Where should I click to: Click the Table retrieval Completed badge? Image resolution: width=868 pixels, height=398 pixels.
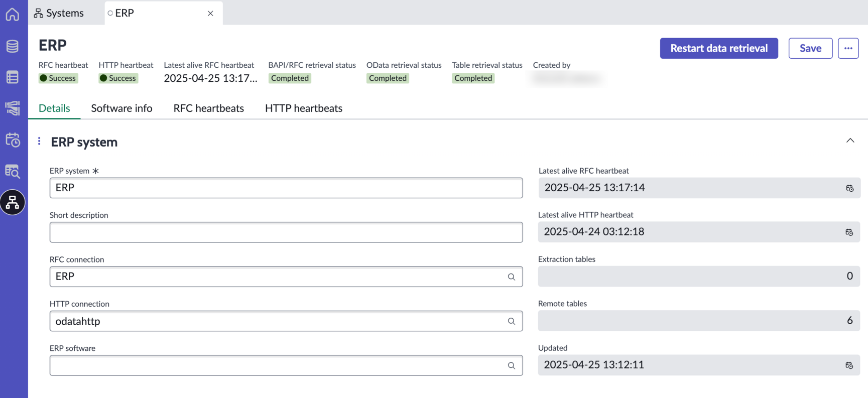(x=473, y=78)
